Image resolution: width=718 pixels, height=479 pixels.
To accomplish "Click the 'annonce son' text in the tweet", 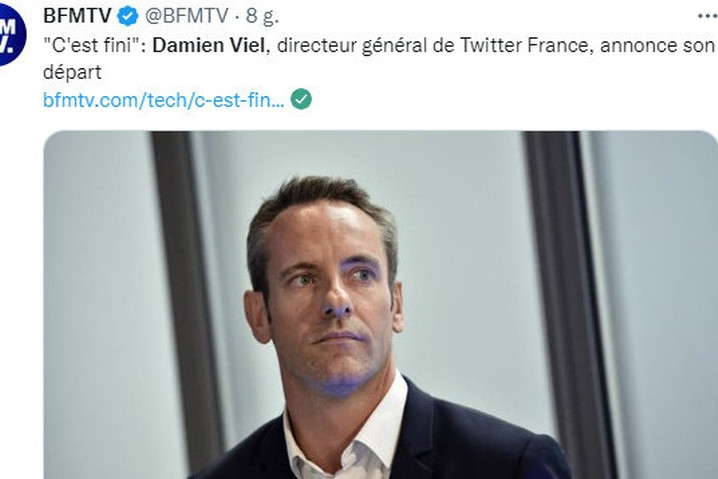I will tap(657, 45).
